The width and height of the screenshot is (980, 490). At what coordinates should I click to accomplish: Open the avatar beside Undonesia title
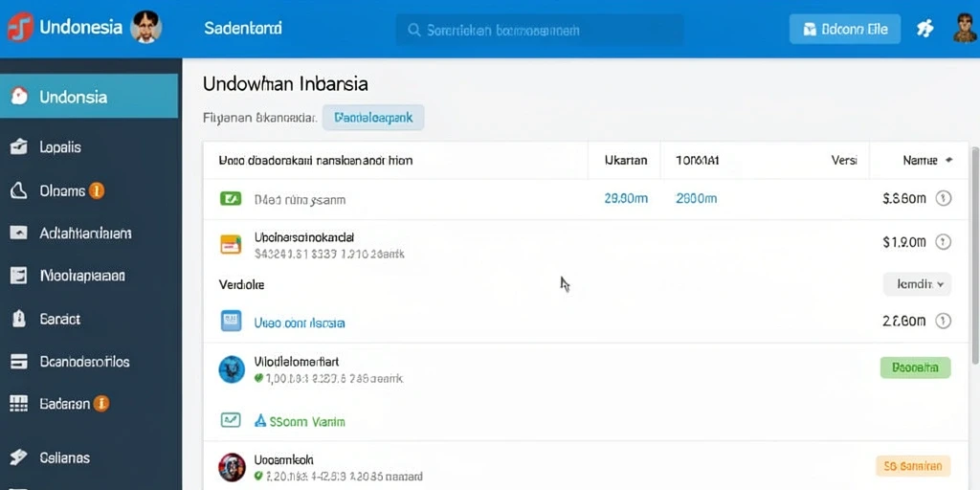(146, 28)
